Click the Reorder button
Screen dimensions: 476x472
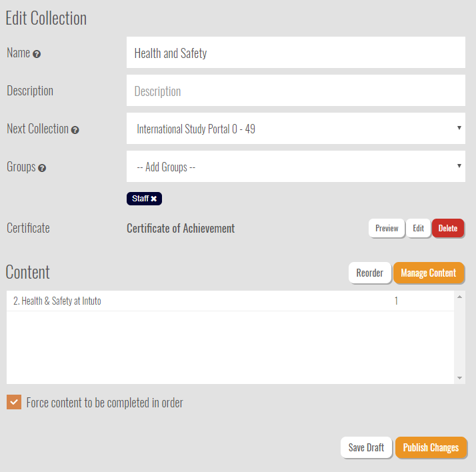[370, 273]
